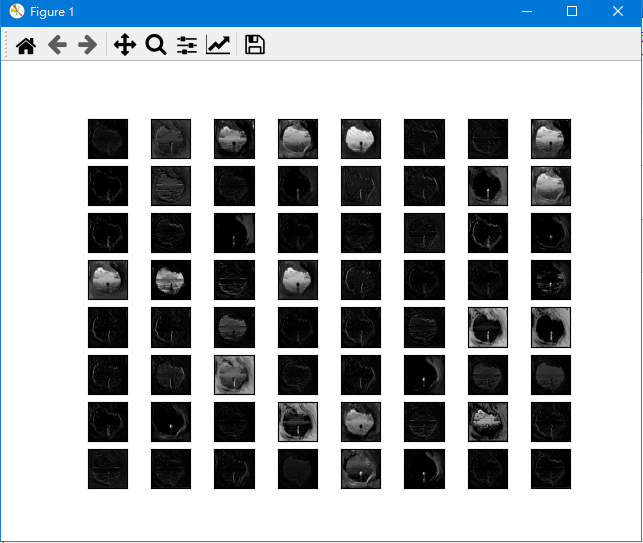
Task: Minimize the Figure 1 window
Action: [527, 12]
